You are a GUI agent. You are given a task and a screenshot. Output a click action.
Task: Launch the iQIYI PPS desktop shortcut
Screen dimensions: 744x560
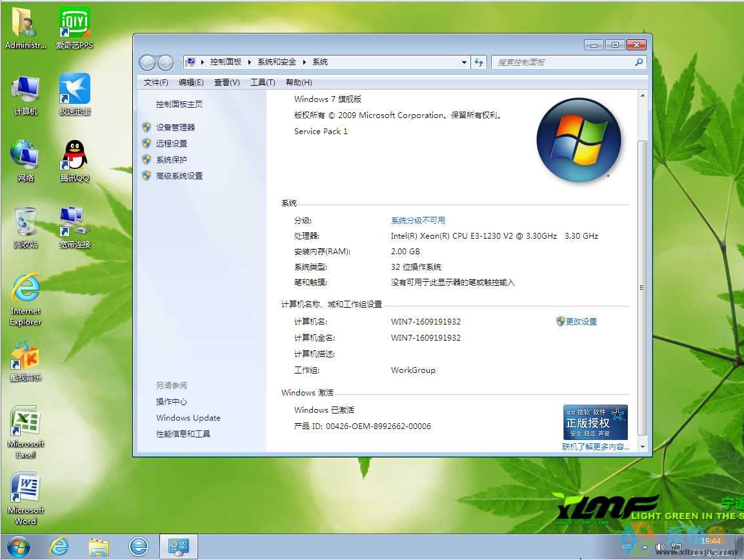(74, 28)
